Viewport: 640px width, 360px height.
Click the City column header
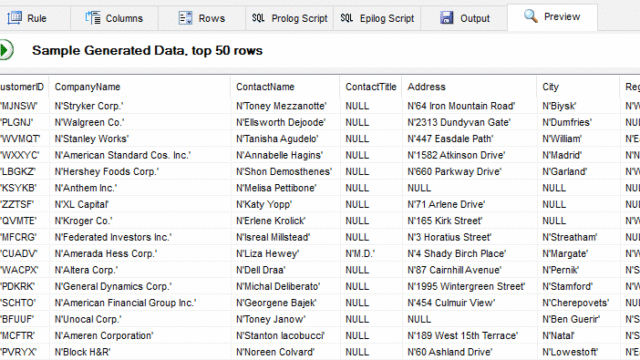coord(578,87)
